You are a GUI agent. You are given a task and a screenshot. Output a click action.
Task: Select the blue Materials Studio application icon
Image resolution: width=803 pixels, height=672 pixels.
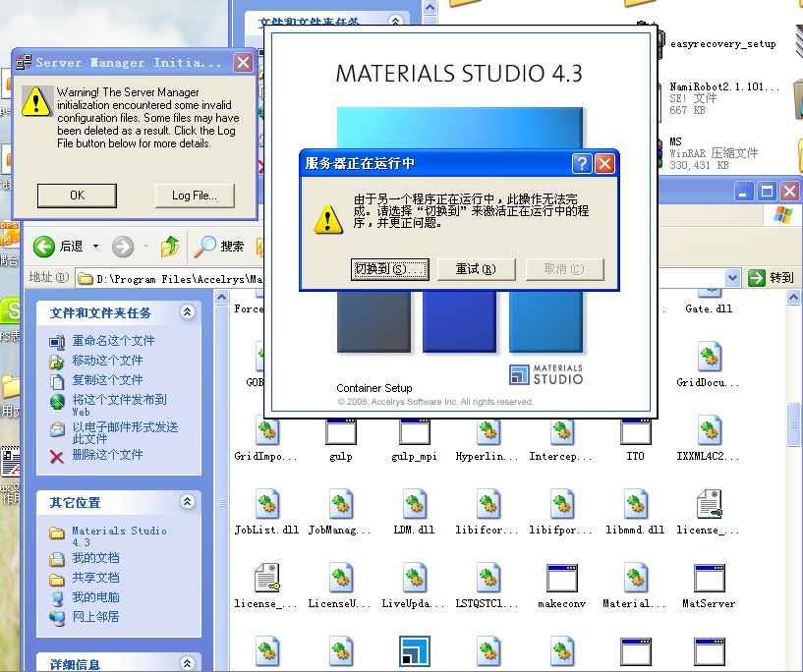point(415,651)
